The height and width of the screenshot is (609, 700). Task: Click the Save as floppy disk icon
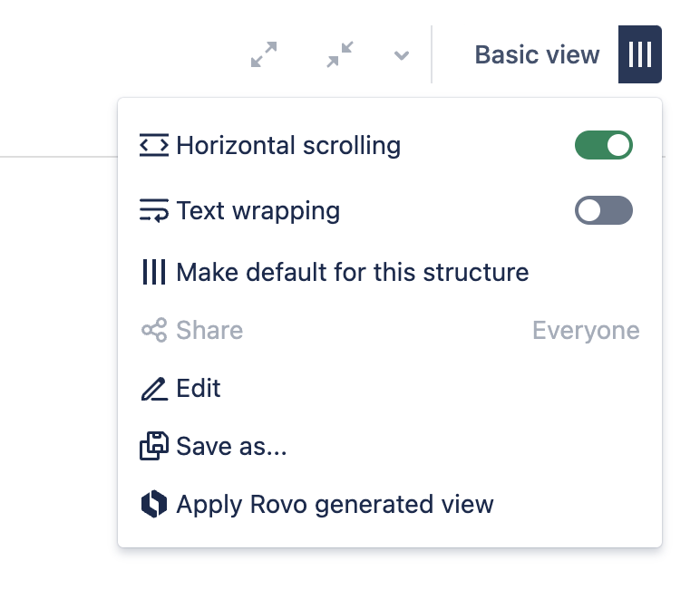[154, 446]
